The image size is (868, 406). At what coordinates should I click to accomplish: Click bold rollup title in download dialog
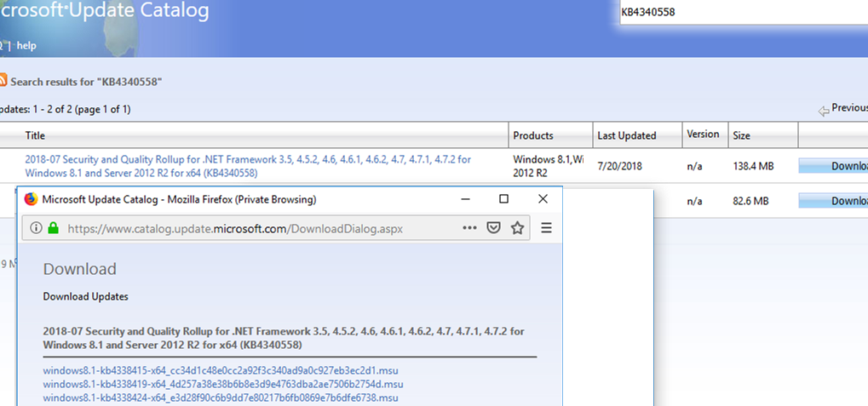284,338
